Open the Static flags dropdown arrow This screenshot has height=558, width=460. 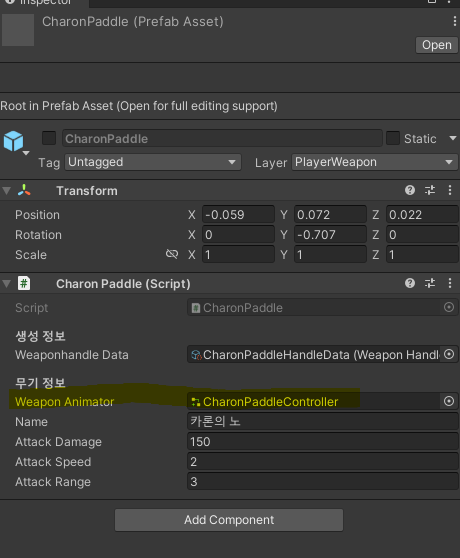(x=453, y=138)
